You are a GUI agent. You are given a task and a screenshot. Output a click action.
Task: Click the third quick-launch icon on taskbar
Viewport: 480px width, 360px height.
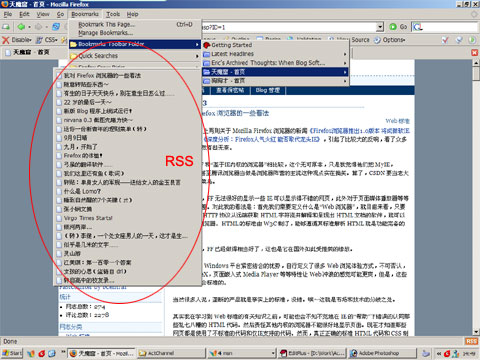click(52, 353)
